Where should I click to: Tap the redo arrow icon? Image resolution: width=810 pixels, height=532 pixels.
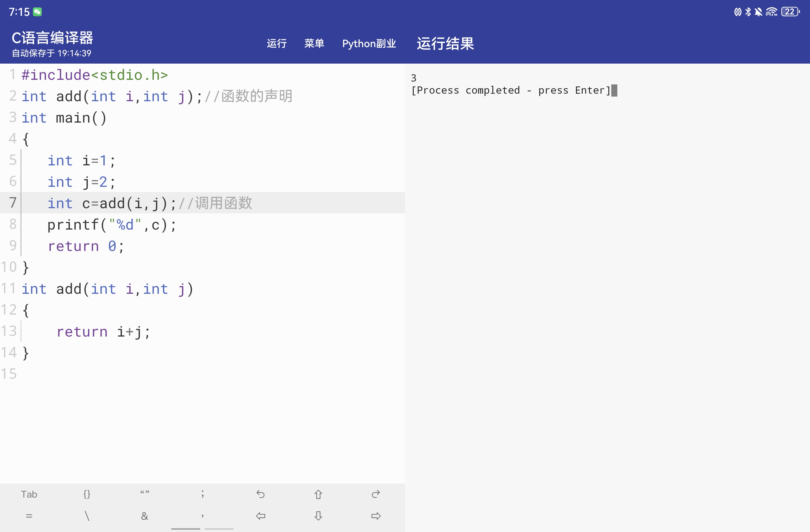tap(376, 494)
